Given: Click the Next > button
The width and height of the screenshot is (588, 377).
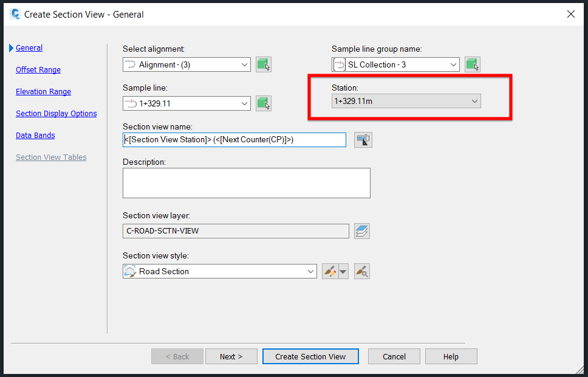Looking at the screenshot, I should click(x=231, y=356).
